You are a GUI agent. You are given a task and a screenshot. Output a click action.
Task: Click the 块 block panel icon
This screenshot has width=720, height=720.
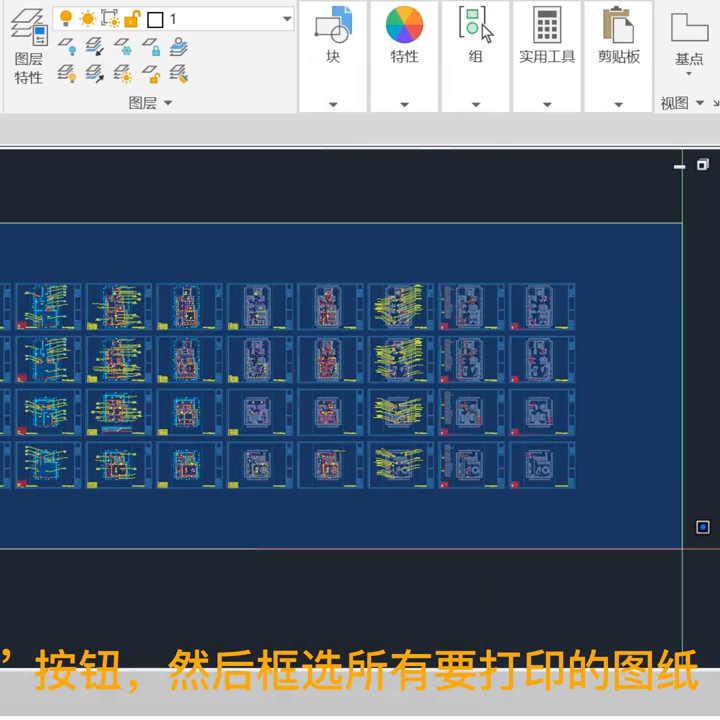[x=333, y=25]
